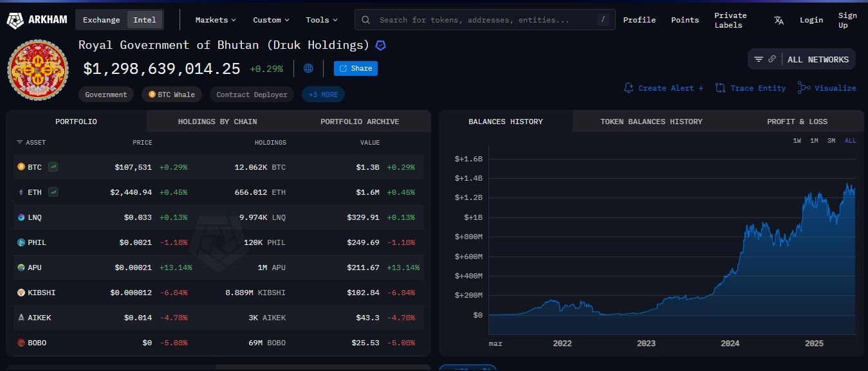Click the +13.14% APU price change
Screen dimensions: 868x371
(x=176, y=267)
